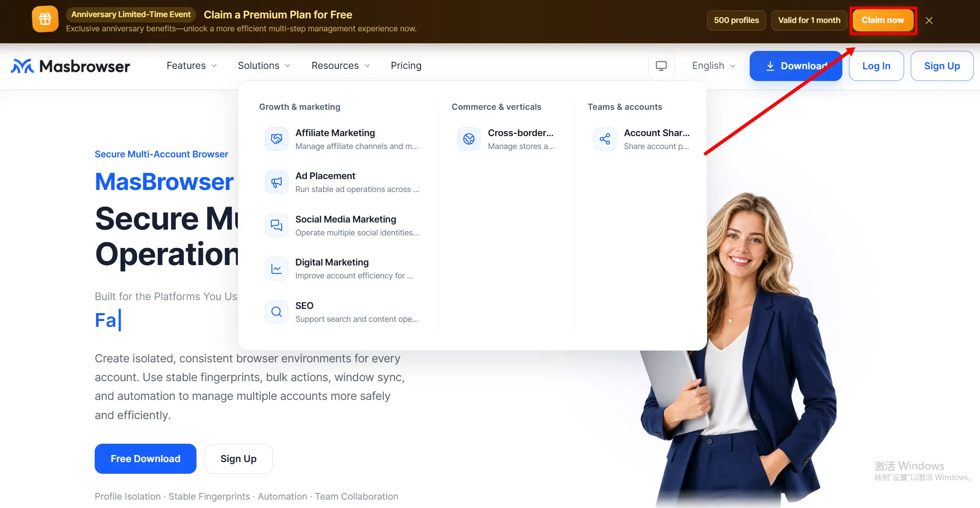Click the Account Sharing share icon
The height and width of the screenshot is (508, 980).
605,139
